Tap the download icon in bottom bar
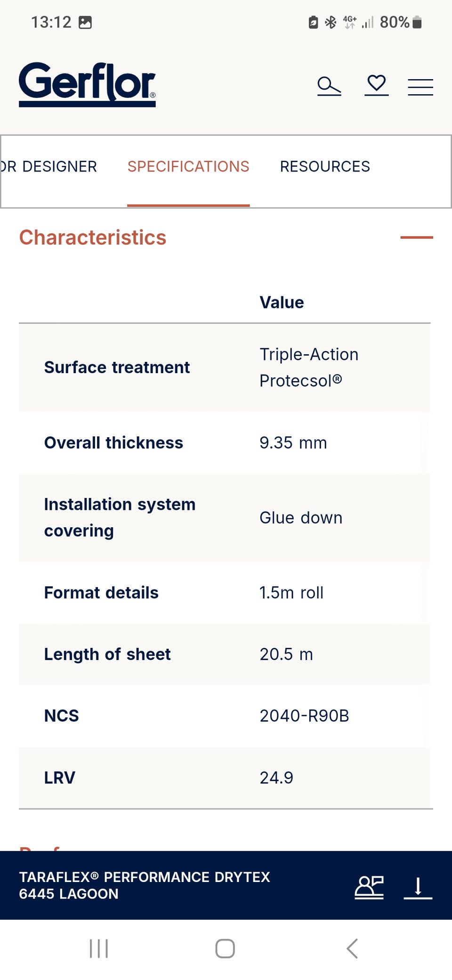Image resolution: width=452 pixels, height=980 pixels. [418, 887]
